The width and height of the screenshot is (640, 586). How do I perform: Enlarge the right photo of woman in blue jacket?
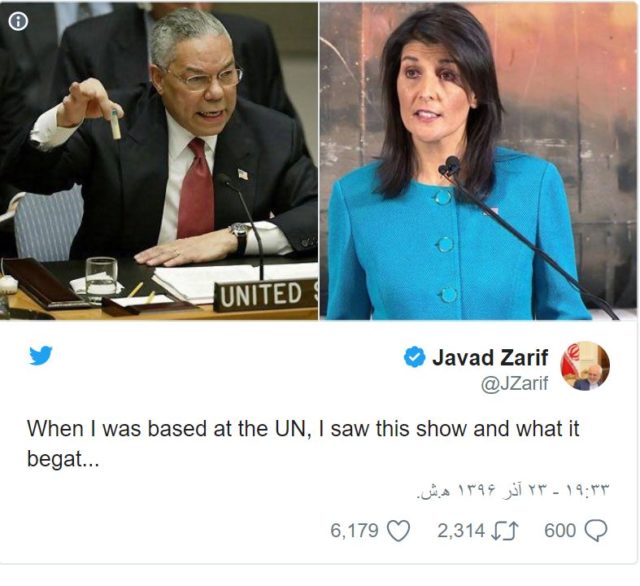click(478, 160)
